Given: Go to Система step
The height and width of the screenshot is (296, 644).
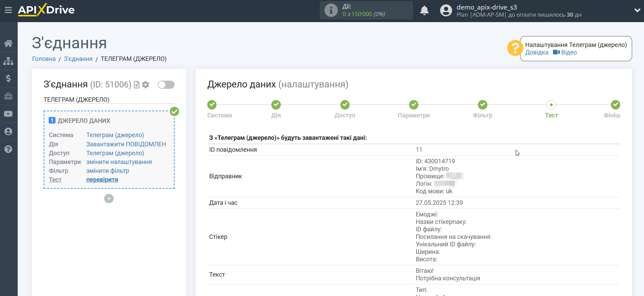Looking at the screenshot, I should [212, 105].
